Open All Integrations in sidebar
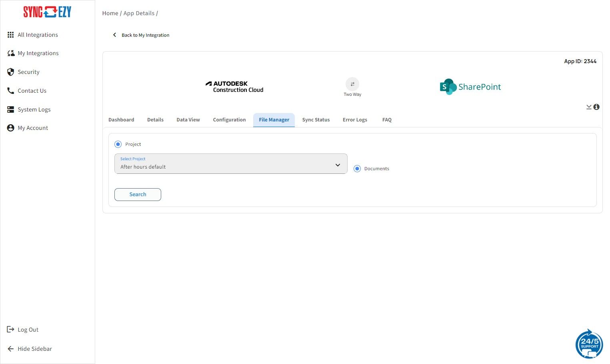The image size is (610, 364). pos(38,35)
